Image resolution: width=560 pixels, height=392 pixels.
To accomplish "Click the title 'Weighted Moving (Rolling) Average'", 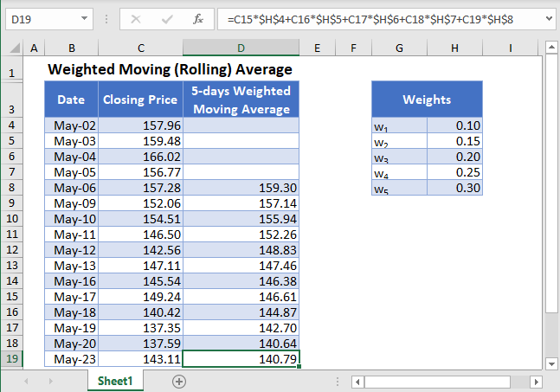I will coord(170,69).
